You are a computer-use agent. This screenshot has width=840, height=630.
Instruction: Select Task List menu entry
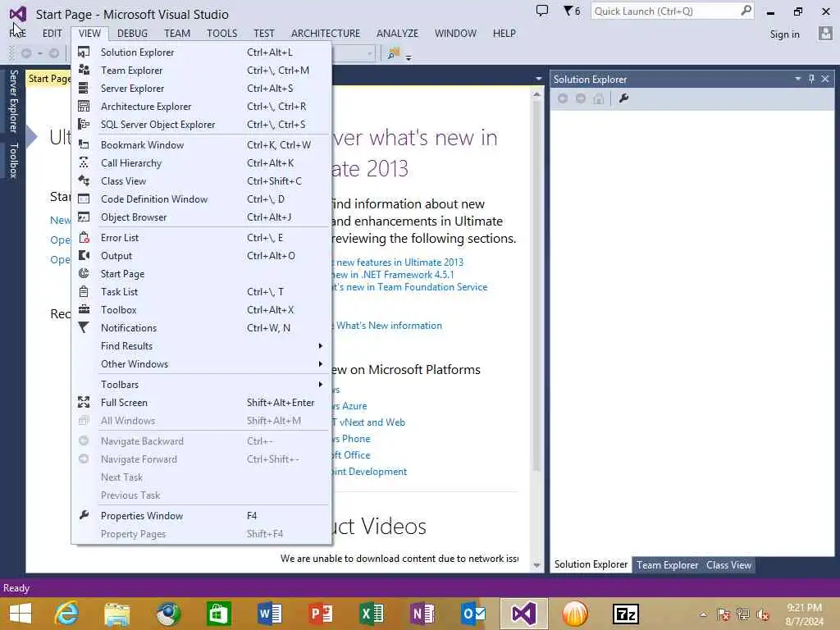(x=201, y=292)
